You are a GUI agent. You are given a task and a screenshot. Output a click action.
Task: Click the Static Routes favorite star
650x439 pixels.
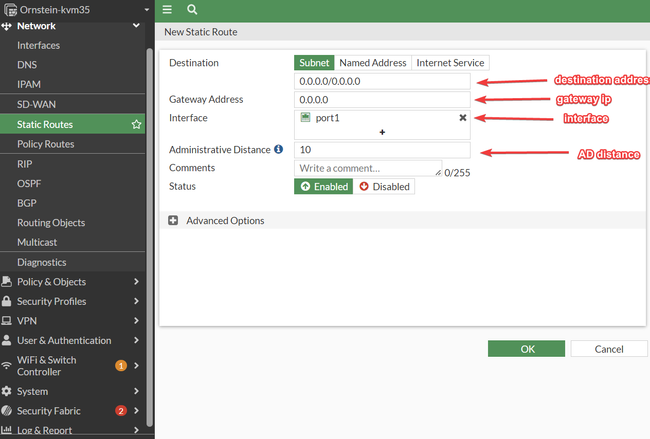(136, 124)
